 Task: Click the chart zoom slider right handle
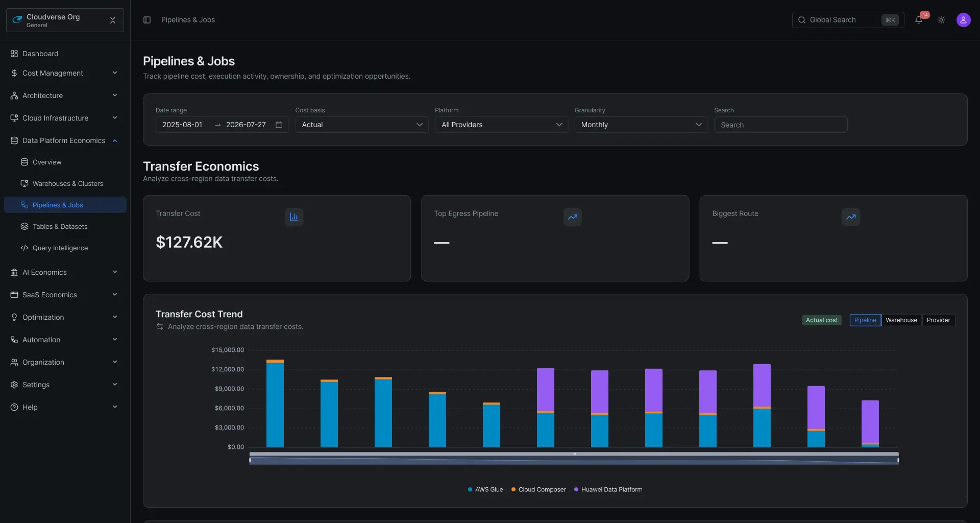[x=898, y=460]
